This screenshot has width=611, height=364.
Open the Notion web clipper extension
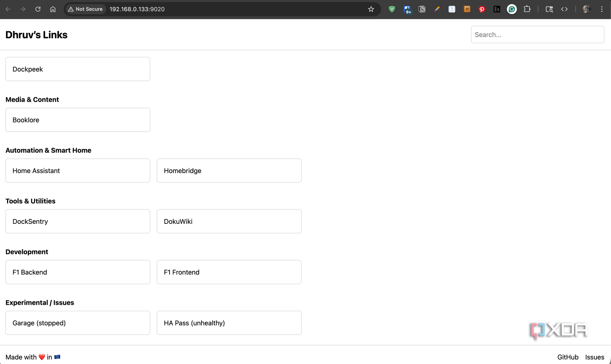click(422, 9)
